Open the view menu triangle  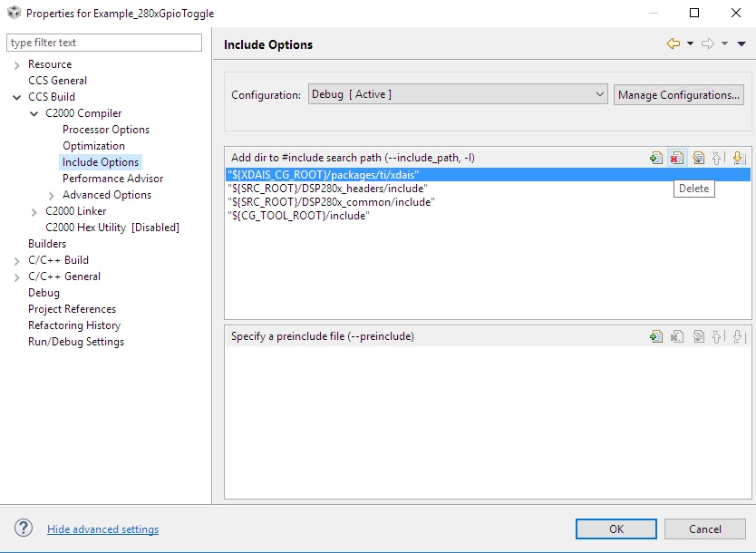[x=741, y=44]
